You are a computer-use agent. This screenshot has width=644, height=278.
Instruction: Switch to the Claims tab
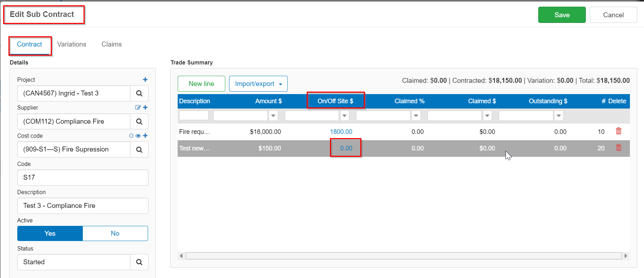112,44
